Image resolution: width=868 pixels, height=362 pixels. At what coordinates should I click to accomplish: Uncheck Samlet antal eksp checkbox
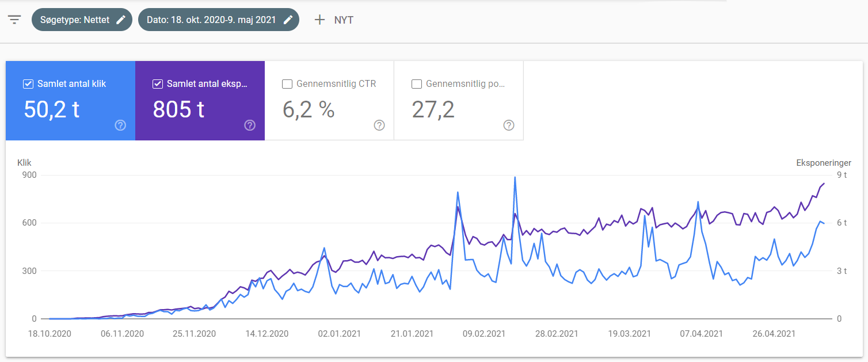pos(158,84)
